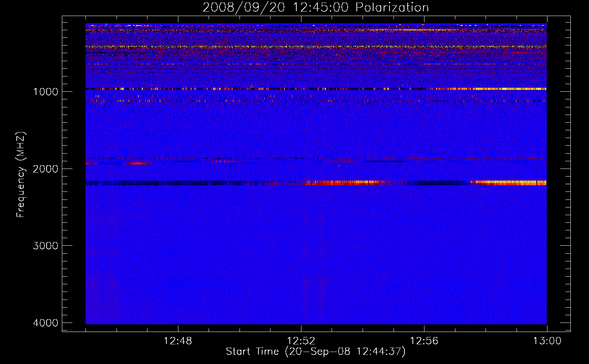Click the 4000 frequency tick label
Image resolution: width=589 pixels, height=364 pixels.
[46, 323]
